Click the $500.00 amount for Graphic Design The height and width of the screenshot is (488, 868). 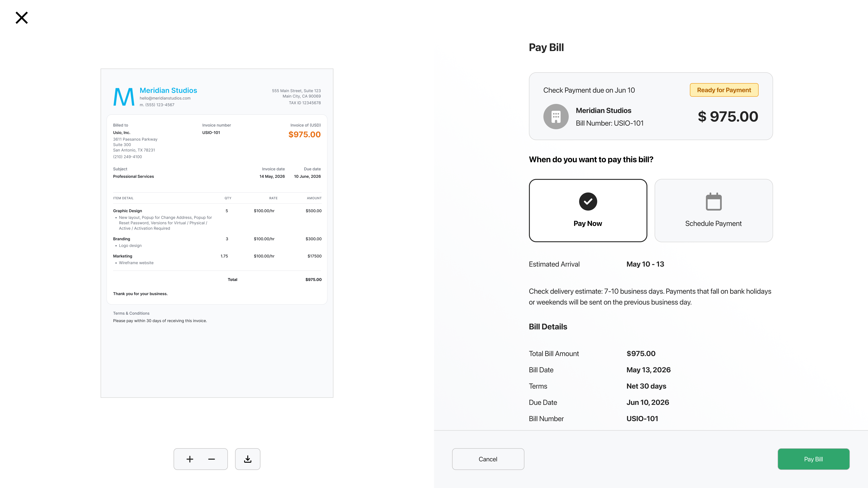coord(313,211)
